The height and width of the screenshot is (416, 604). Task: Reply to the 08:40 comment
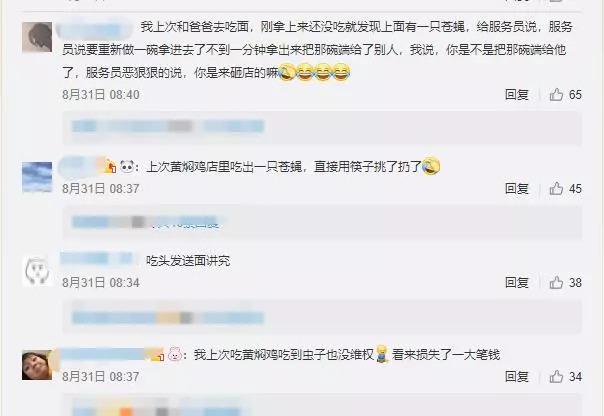click(517, 95)
